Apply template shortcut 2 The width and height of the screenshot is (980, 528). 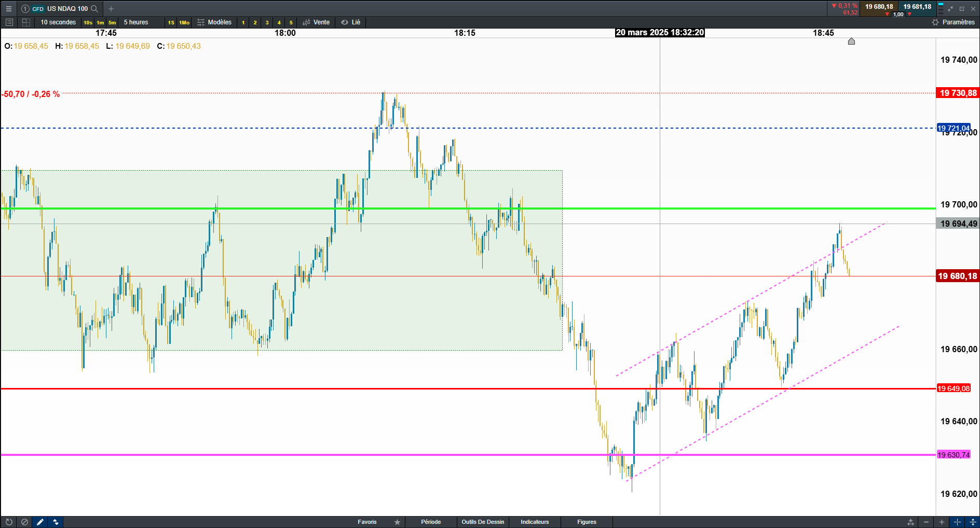click(x=255, y=22)
